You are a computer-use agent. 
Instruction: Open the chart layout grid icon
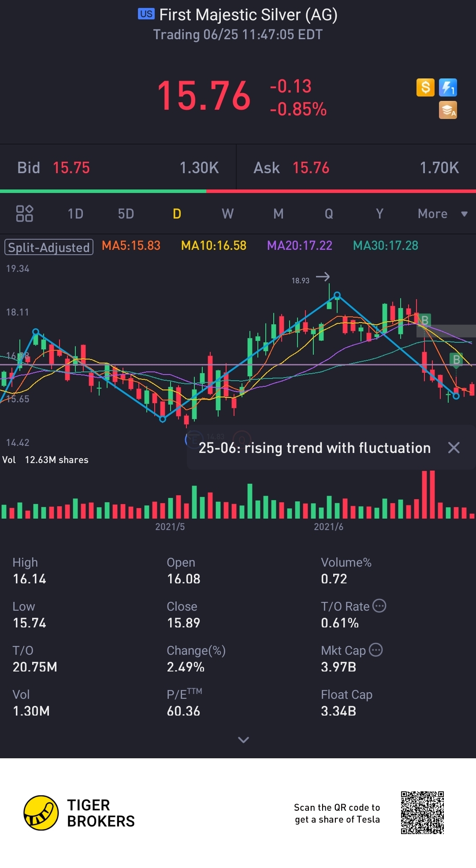point(25,214)
